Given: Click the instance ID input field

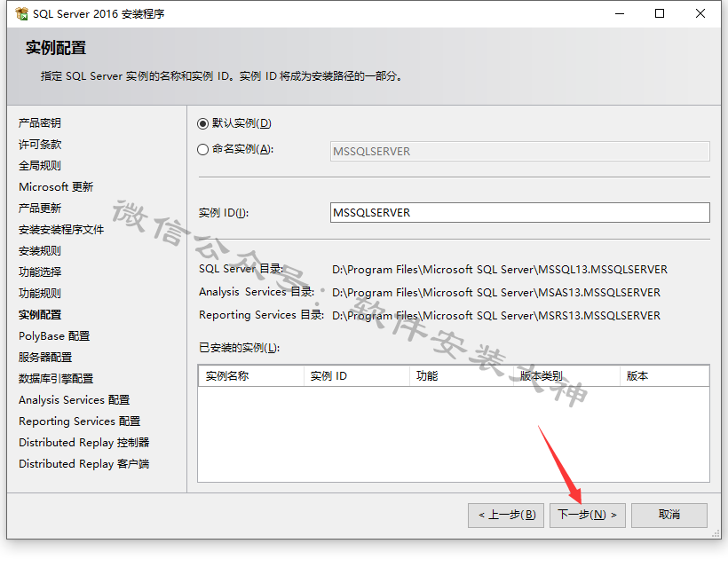Looking at the screenshot, I should (x=520, y=213).
